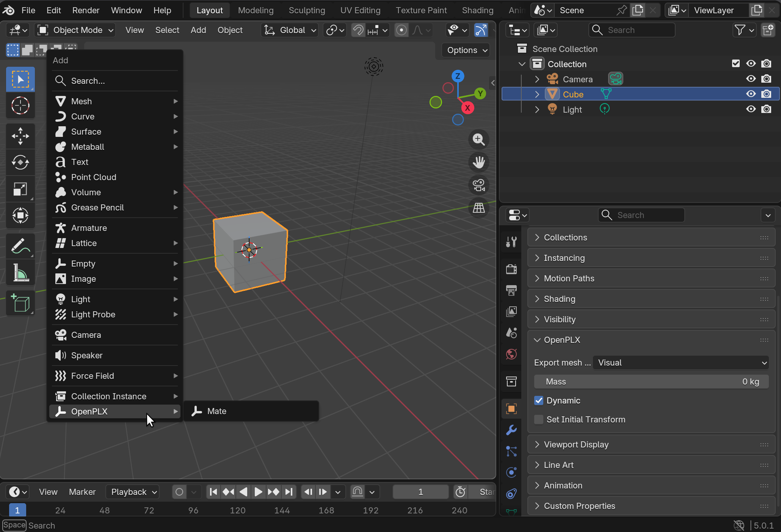781x532 pixels.
Task: Open the Output properties tab
Action: (x=511, y=290)
